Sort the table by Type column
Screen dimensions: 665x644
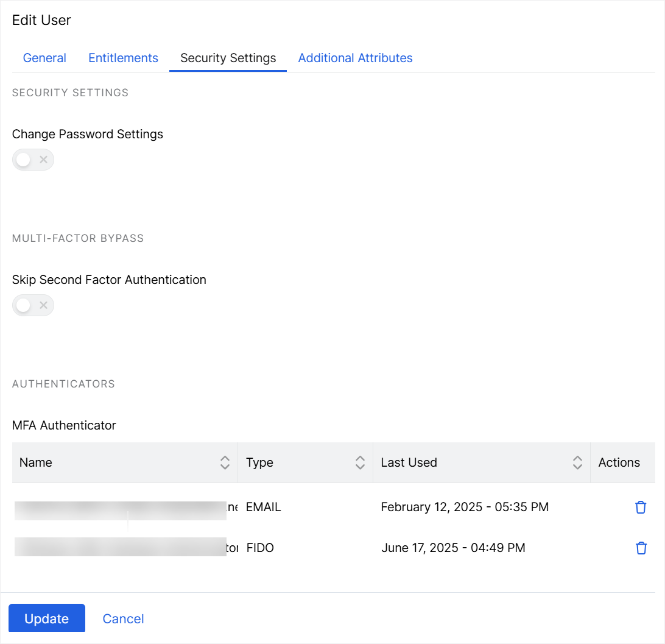360,462
